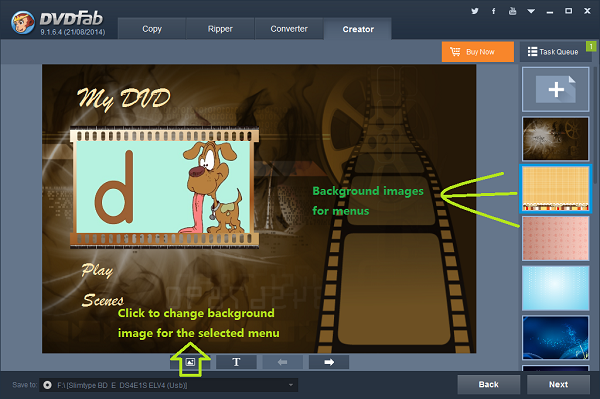Open the YouTube icon in title bar
This screenshot has width=600, height=399.
click(512, 11)
